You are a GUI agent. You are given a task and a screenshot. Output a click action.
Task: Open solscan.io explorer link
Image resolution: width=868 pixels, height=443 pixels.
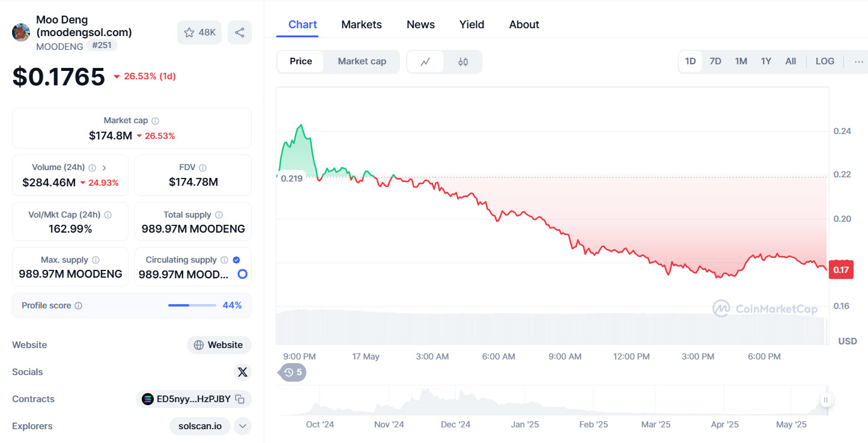tap(200, 426)
